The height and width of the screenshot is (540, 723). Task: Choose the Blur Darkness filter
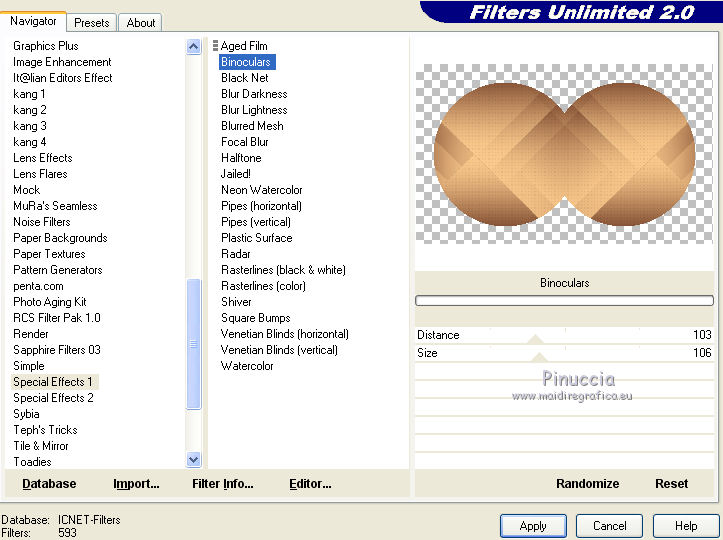(254, 94)
